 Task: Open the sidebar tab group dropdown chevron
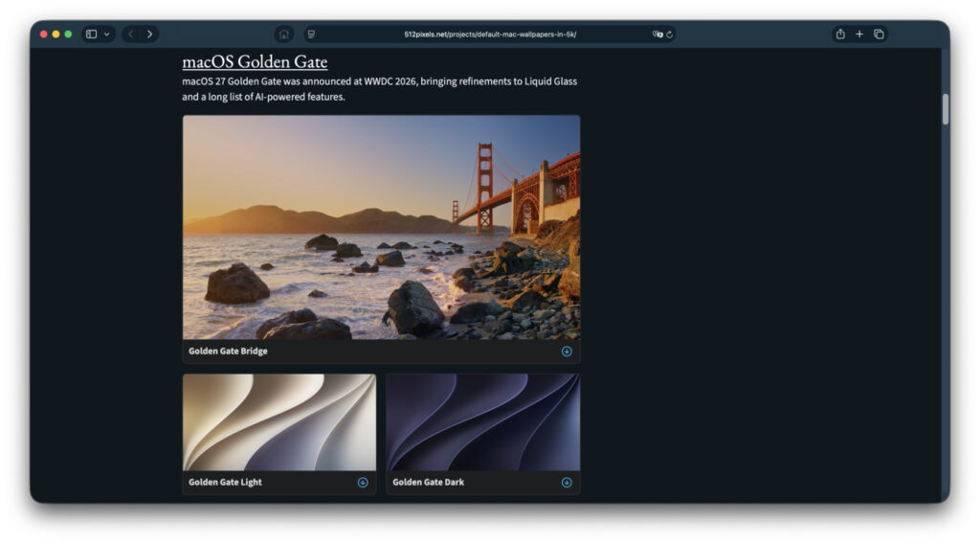tap(107, 34)
